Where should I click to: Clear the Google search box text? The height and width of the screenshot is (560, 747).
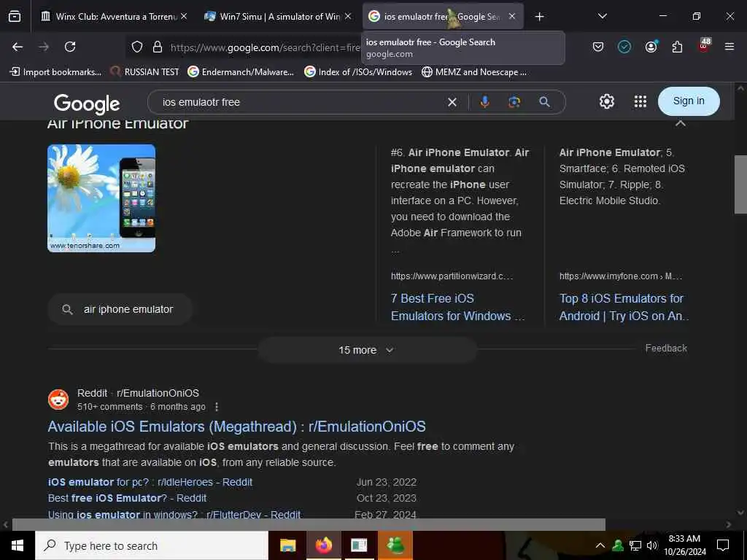pyautogui.click(x=452, y=102)
